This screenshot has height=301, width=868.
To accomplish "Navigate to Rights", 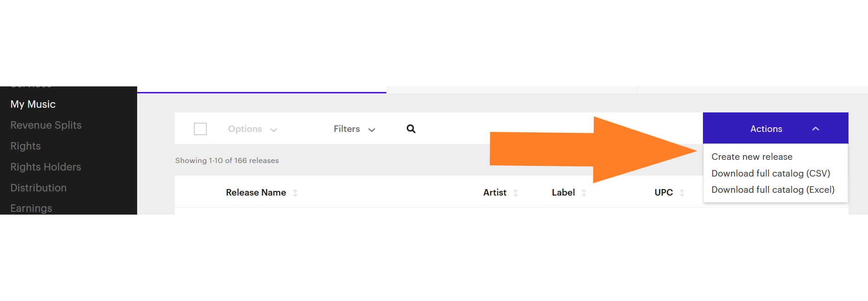I will pos(25,146).
